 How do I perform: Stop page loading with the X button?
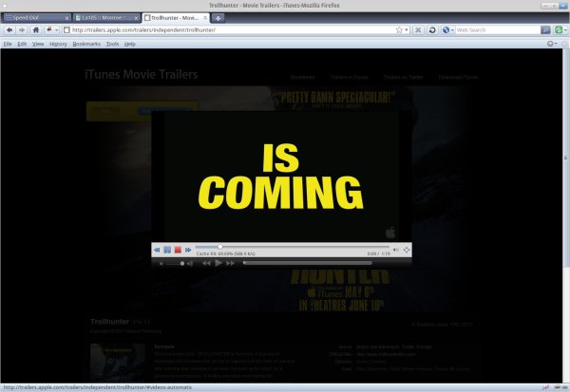coord(418,30)
